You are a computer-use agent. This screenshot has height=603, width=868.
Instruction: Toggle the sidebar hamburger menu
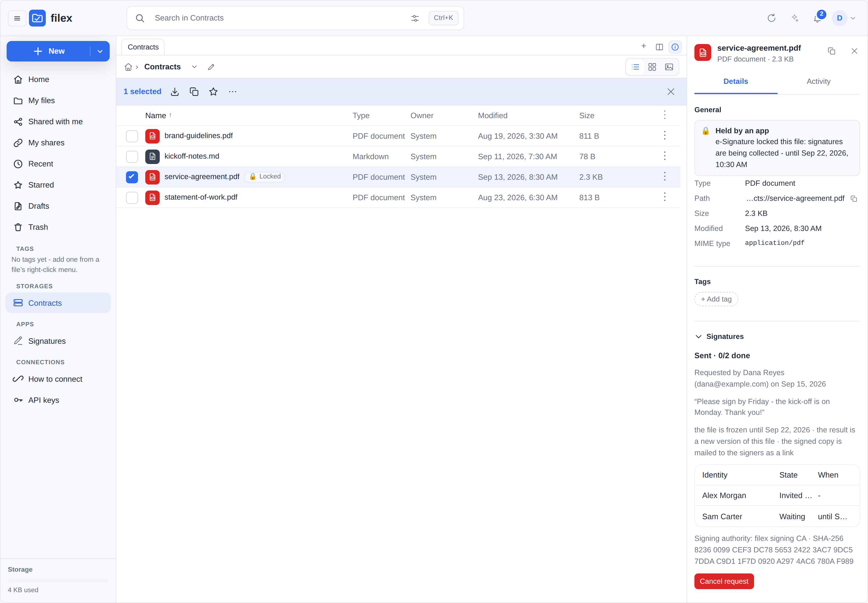pos(17,18)
